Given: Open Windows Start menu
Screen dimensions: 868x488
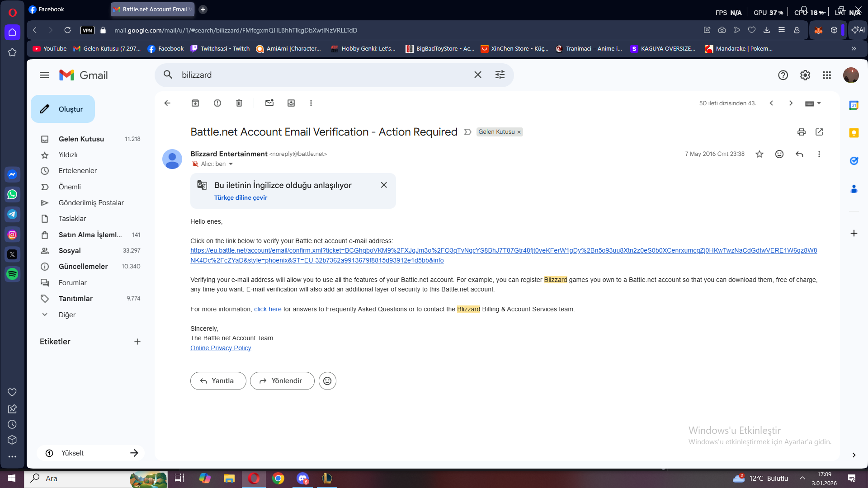Looking at the screenshot, I should (12, 478).
